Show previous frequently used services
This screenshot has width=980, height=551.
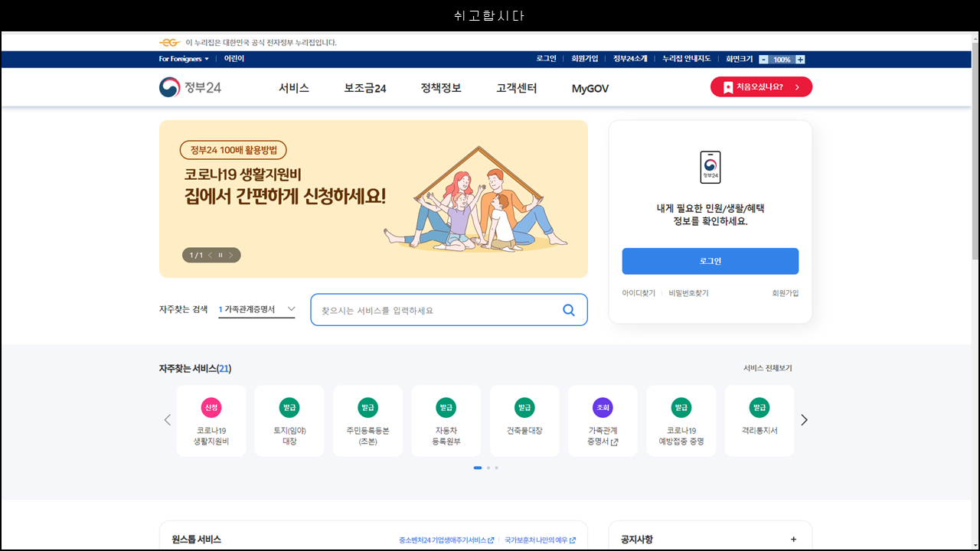click(168, 419)
